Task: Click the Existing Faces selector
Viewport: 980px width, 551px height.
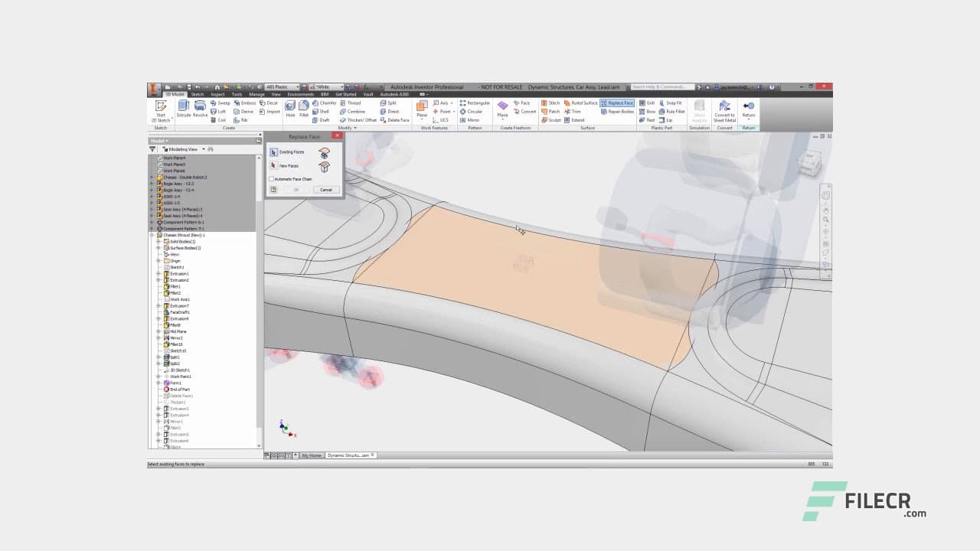Action: (x=273, y=152)
